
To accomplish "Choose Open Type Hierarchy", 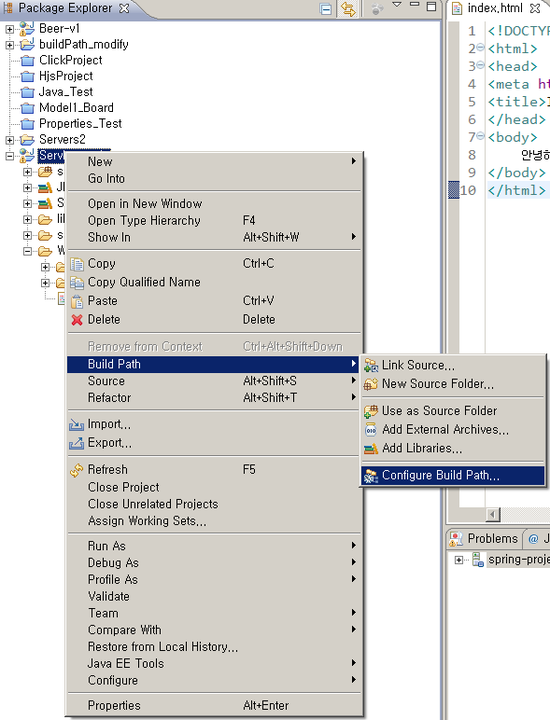I will pos(213,220).
